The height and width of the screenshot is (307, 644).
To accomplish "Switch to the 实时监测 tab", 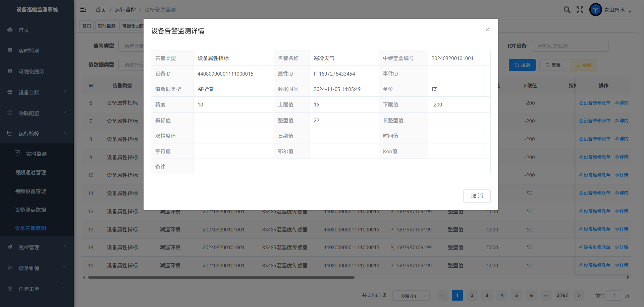I will (x=106, y=26).
